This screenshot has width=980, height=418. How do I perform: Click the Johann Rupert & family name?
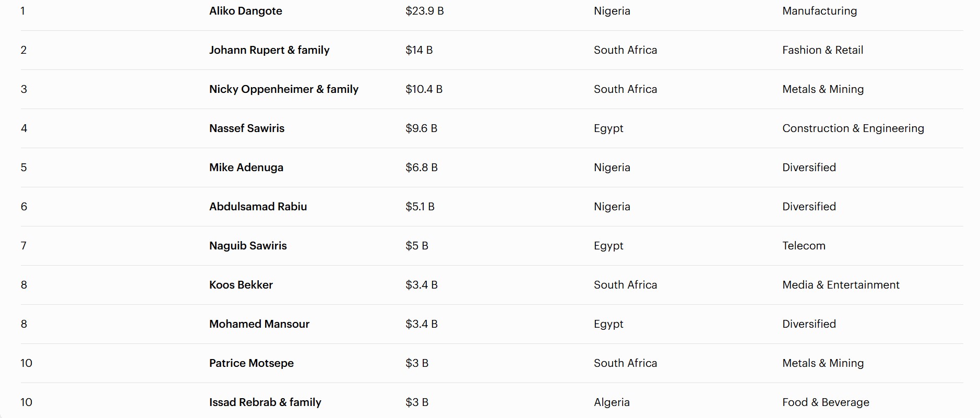click(269, 50)
